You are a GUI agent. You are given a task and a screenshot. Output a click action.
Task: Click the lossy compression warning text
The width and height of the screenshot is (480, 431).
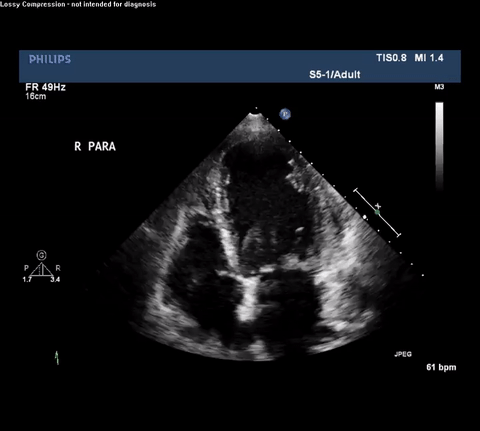tap(78, 4)
